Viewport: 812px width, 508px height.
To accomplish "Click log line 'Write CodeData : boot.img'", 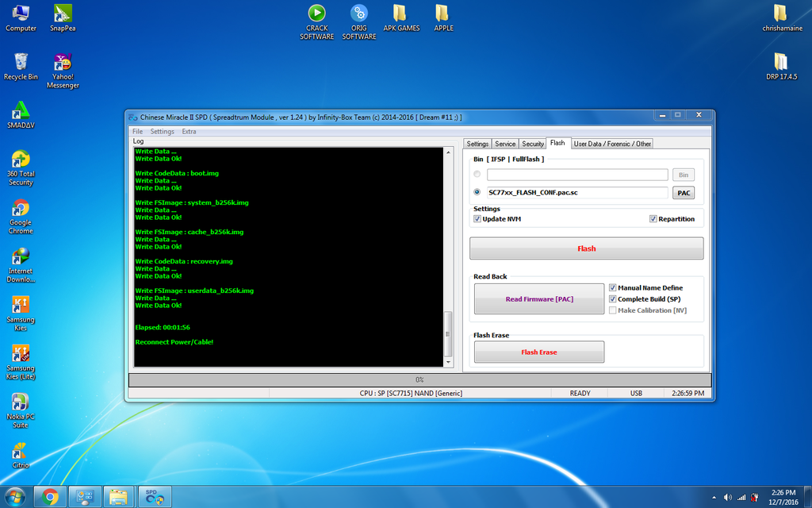I will tap(177, 173).
